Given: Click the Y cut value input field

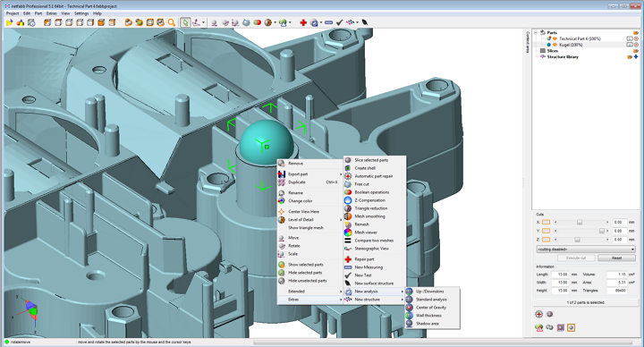Looking at the screenshot, I should [x=619, y=231].
